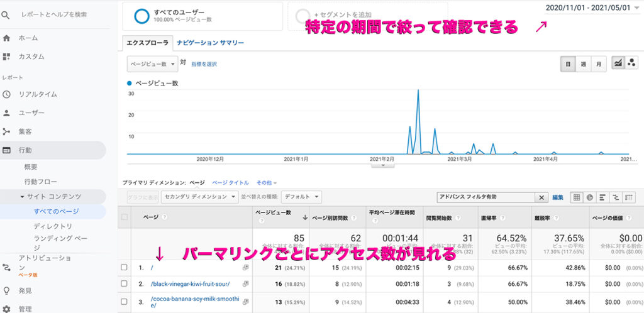Open 行動フロー report
This screenshot has height=313, width=644.
point(41,182)
